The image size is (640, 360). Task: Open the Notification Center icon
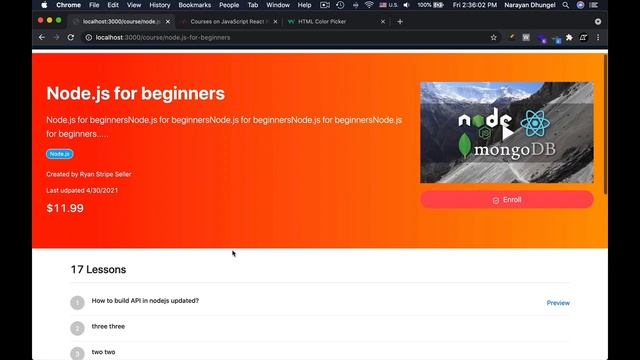coord(594,5)
